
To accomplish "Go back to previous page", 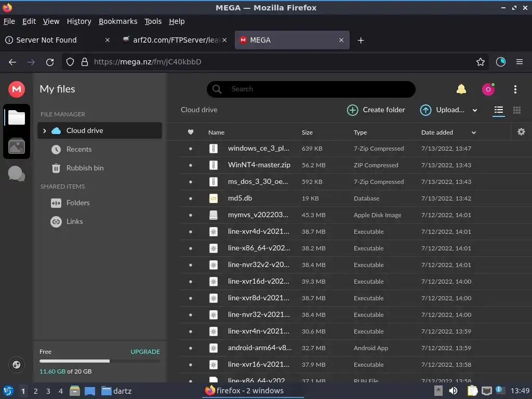I will coord(12,62).
